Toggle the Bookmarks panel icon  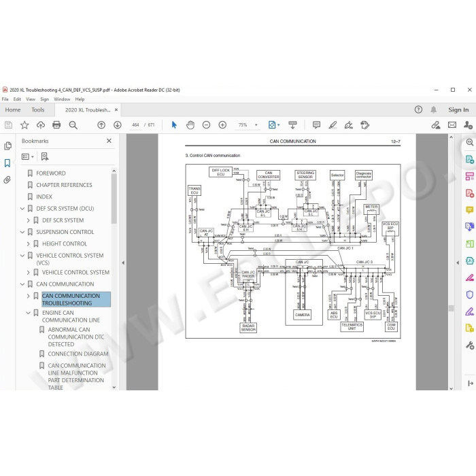point(7,163)
